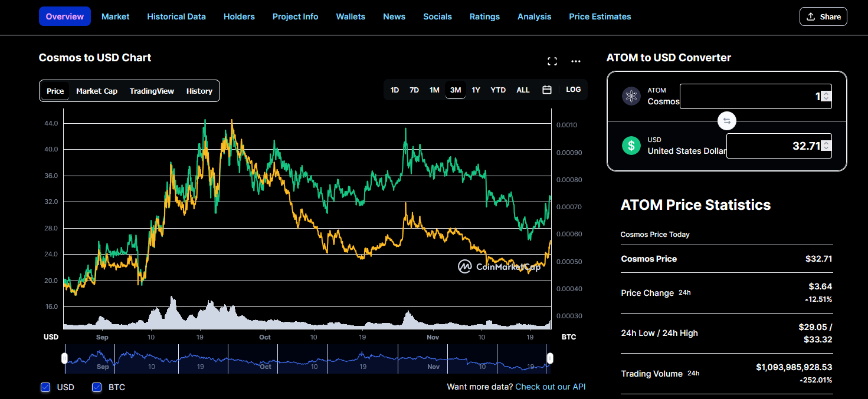Screen dimensions: 868x399
Task: Toggle the USD checkbox below chart
Action: 45,387
